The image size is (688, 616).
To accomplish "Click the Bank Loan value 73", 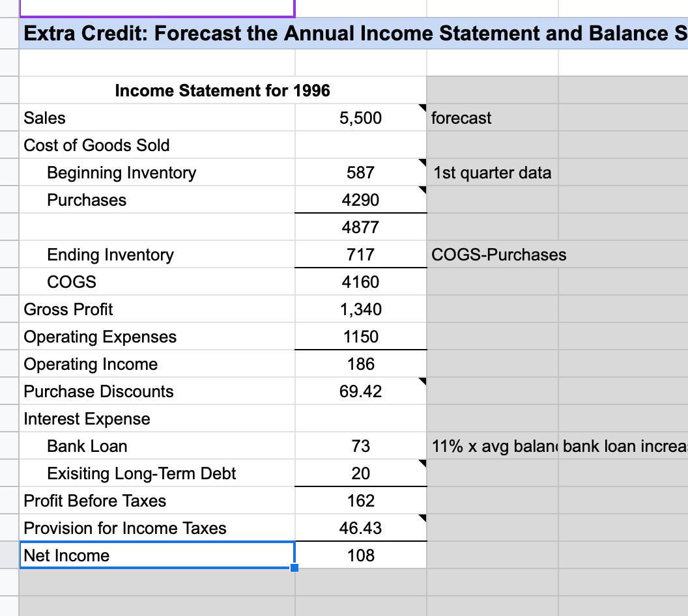I will (x=361, y=446).
